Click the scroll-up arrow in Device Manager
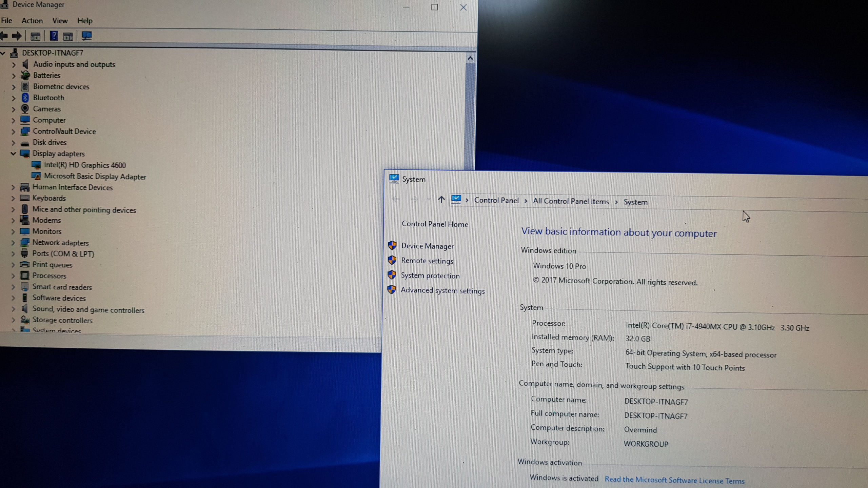The height and width of the screenshot is (488, 868). 470,58
